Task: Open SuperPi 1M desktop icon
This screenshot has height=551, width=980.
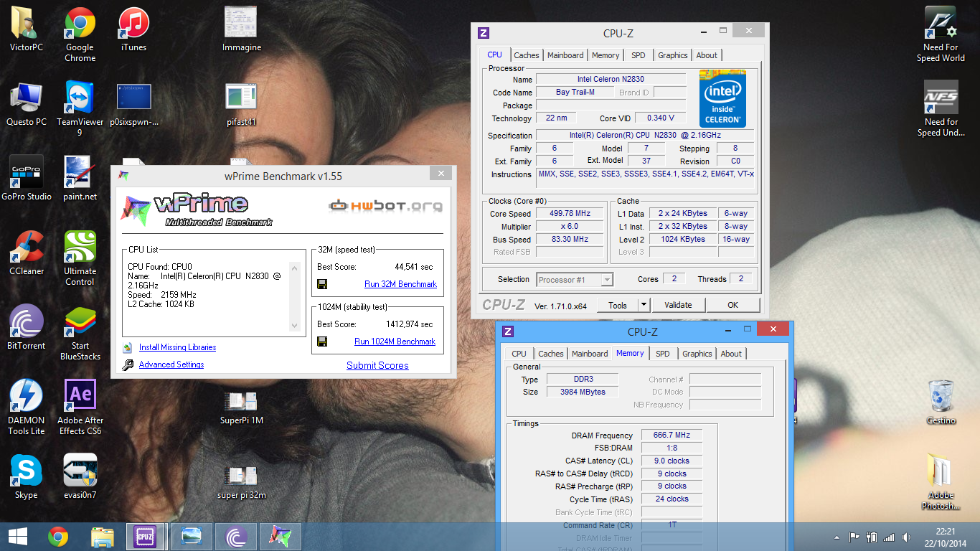Action: pos(241,408)
